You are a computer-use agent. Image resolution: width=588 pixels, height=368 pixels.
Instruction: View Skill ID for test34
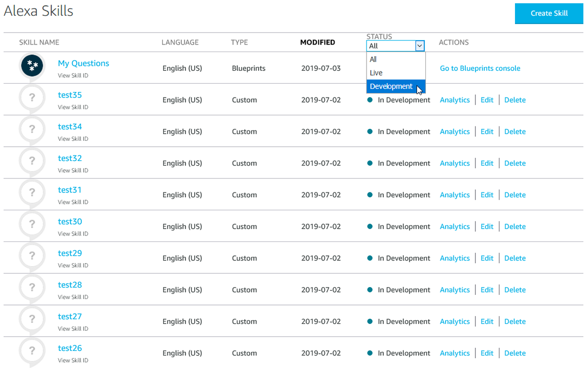click(73, 139)
